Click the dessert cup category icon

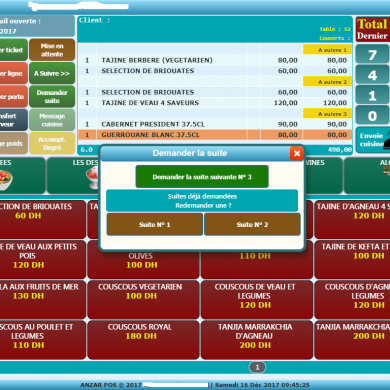93,177
